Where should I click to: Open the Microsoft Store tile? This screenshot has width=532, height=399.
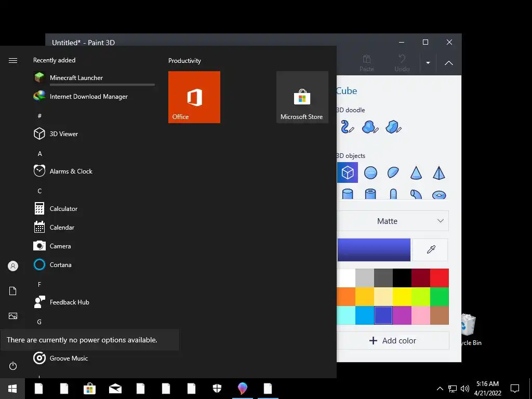tap(302, 97)
